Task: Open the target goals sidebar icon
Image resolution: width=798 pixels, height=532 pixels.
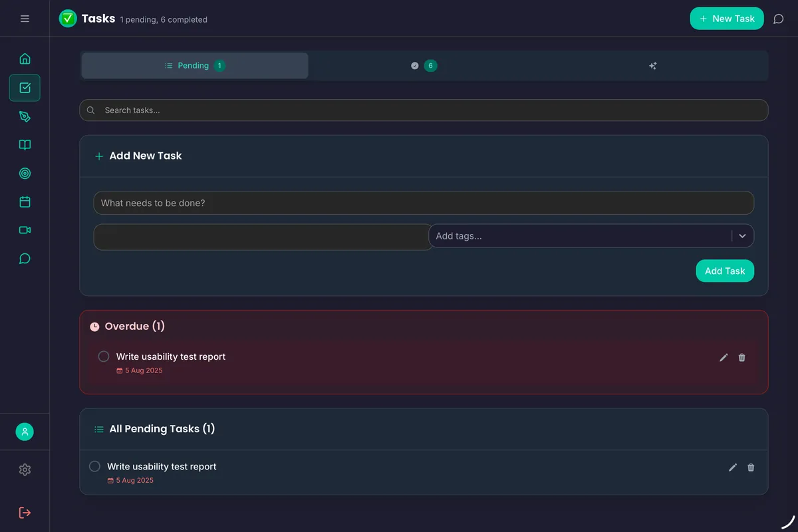Action: (25, 174)
